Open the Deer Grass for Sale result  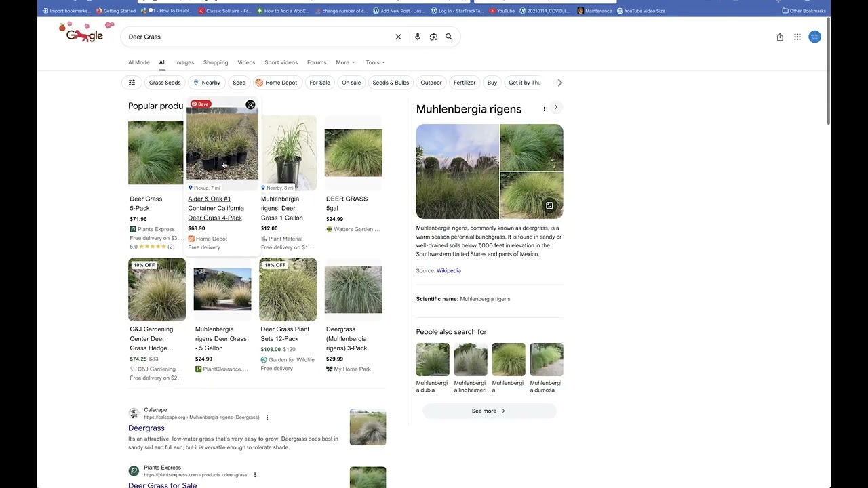pos(163,485)
